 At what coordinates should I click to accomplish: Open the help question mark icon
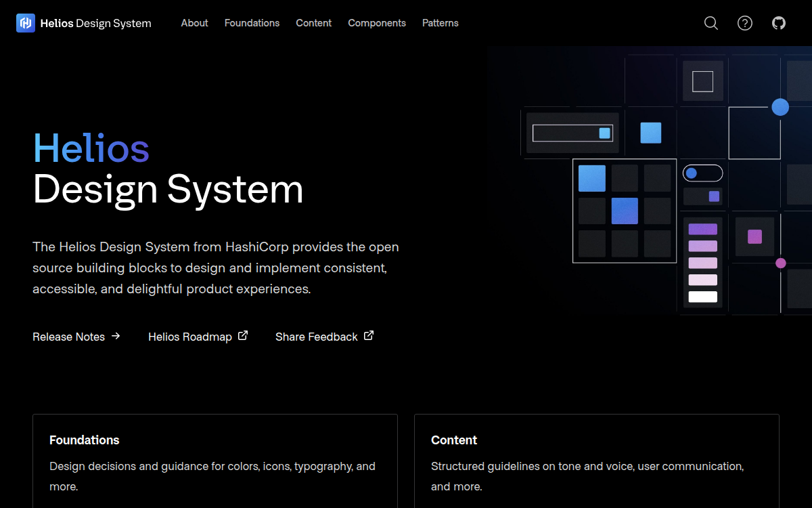point(745,23)
